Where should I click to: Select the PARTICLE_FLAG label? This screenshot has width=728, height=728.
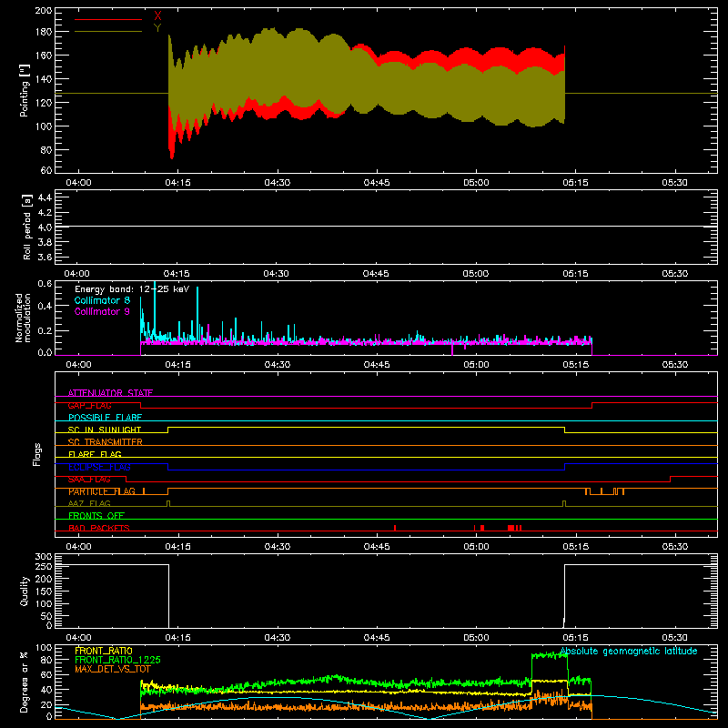click(102, 491)
